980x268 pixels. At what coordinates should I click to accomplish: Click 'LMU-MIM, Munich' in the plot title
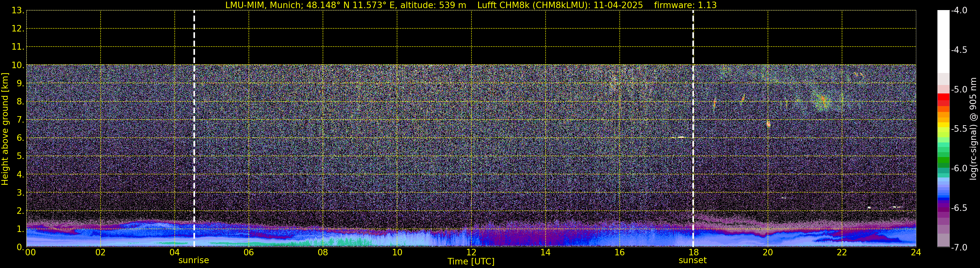tap(264, 5)
